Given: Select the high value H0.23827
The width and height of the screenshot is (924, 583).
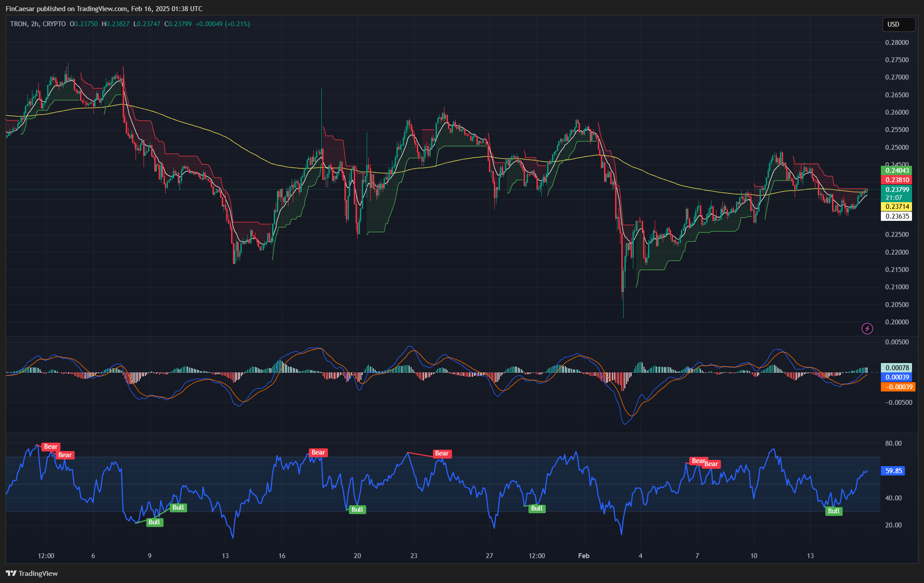Looking at the screenshot, I should [x=116, y=24].
